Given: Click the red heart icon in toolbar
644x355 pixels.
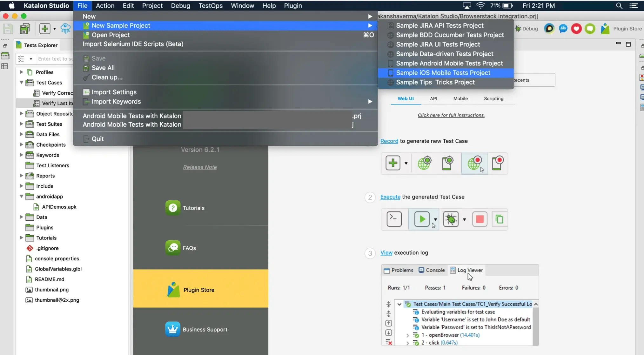Looking at the screenshot, I should coord(576,29).
